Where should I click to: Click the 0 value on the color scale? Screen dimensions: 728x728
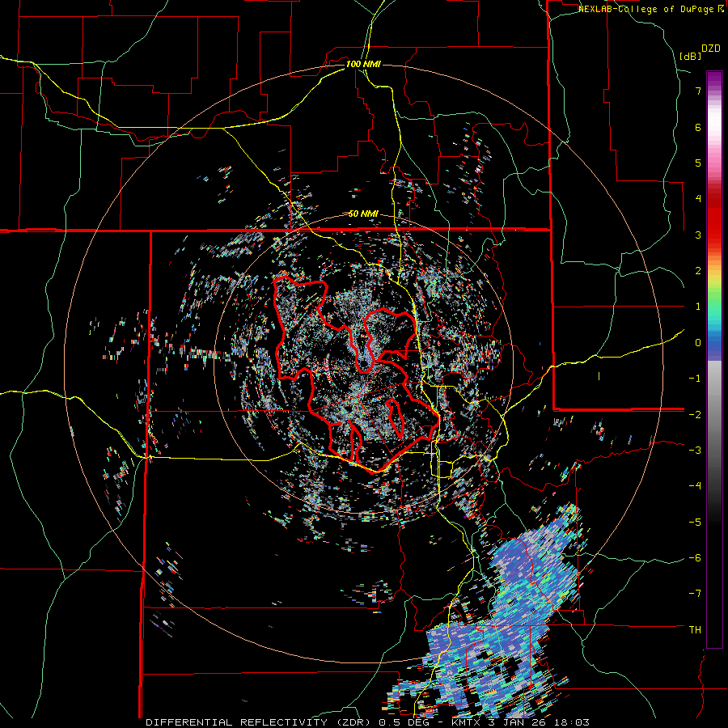(698, 343)
